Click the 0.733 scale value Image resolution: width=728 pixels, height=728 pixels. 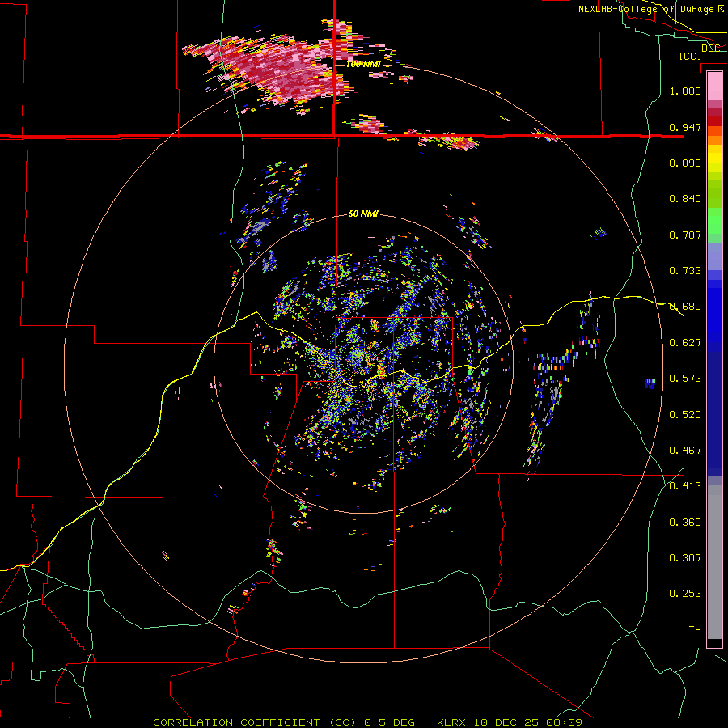click(685, 271)
